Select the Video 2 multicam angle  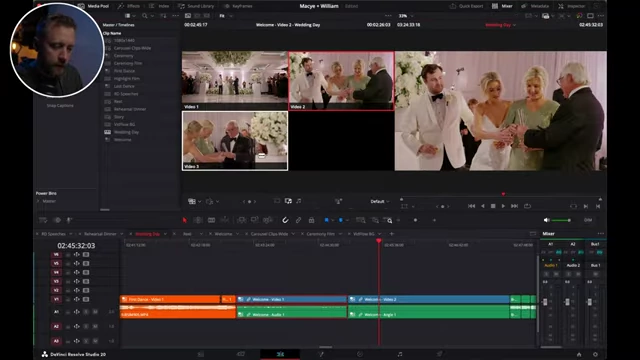coord(341,80)
